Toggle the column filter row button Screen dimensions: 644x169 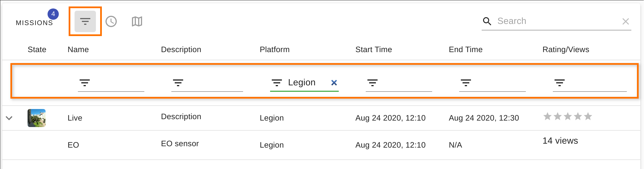tap(85, 21)
